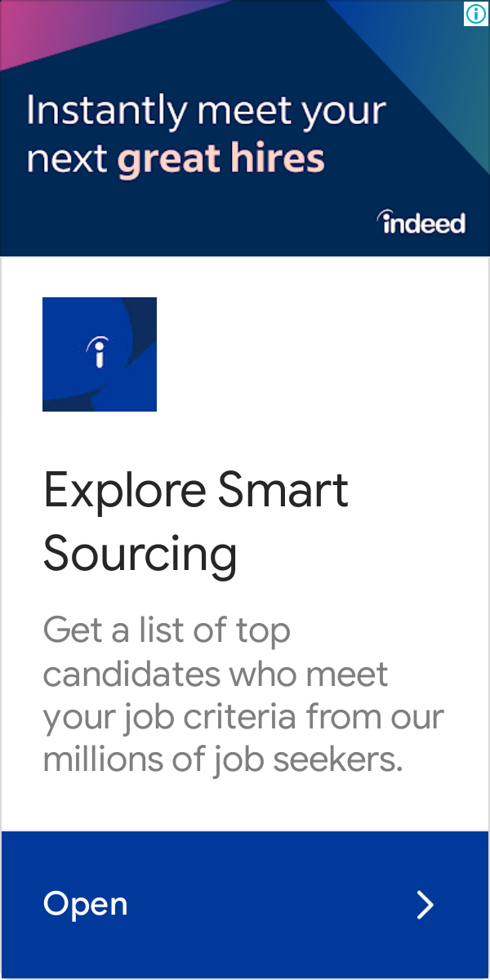This screenshot has width=490, height=980.
Task: Click the word "next" in the banner
Action: click(68, 160)
